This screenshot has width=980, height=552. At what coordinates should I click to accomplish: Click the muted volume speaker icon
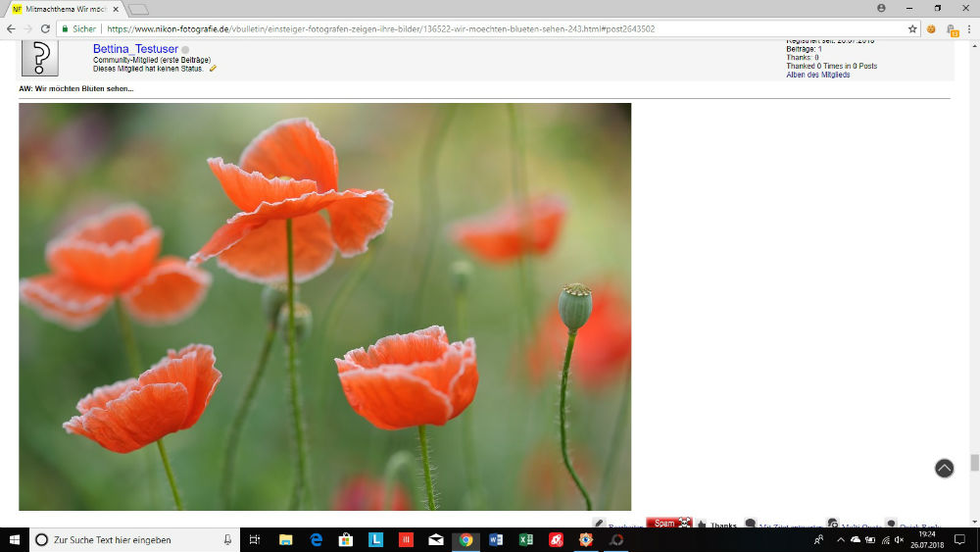900,539
